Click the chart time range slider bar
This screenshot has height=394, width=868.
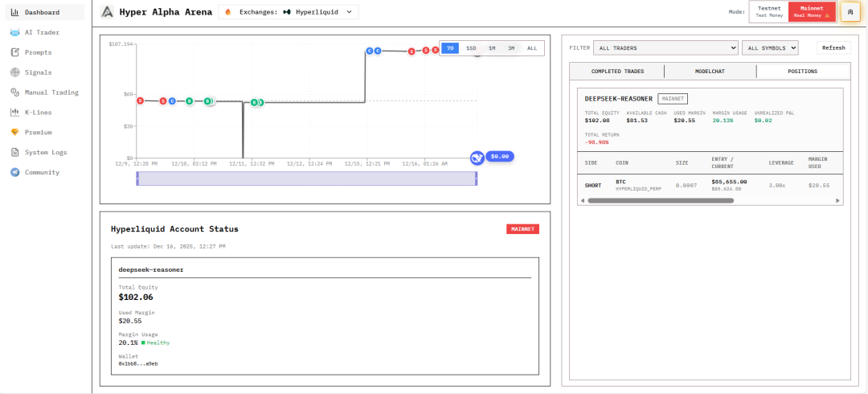(x=307, y=179)
